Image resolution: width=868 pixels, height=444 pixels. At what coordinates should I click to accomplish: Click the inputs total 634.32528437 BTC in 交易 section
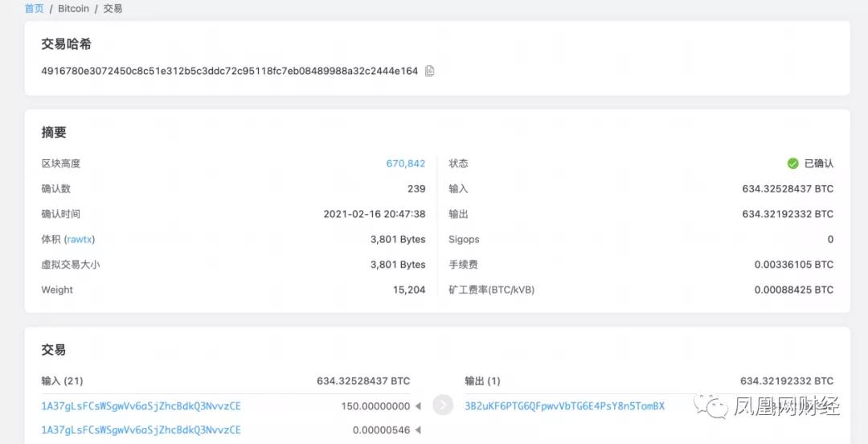(x=364, y=380)
